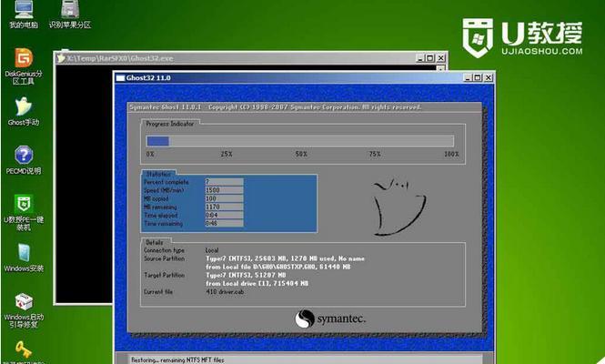Click the Details group label
This screenshot has height=364, width=605.
coord(155,242)
